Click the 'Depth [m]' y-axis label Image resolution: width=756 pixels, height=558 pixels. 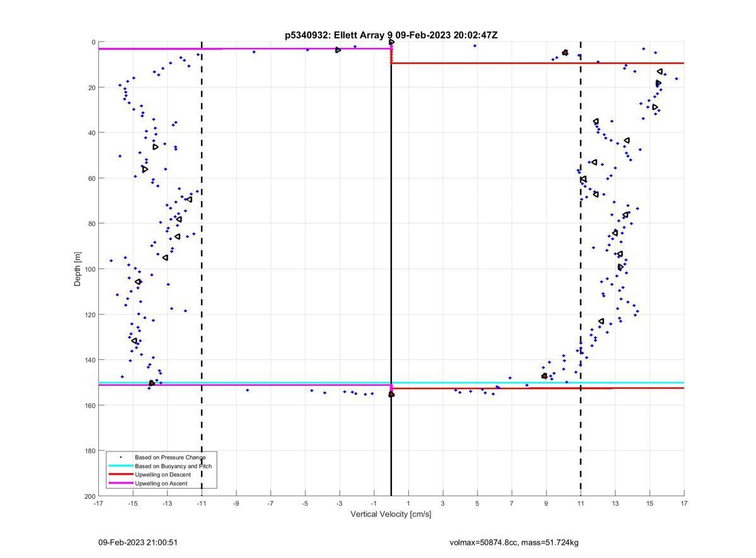[x=78, y=269]
